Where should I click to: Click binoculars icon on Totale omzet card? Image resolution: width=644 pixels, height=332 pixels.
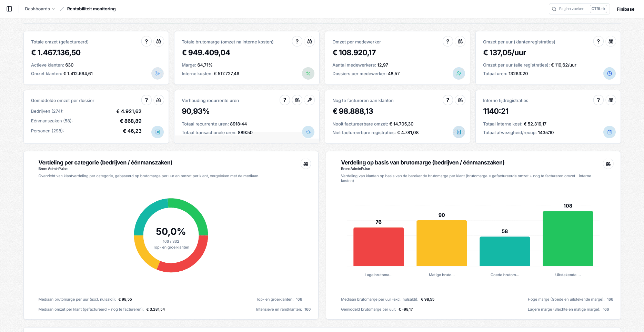[159, 41]
